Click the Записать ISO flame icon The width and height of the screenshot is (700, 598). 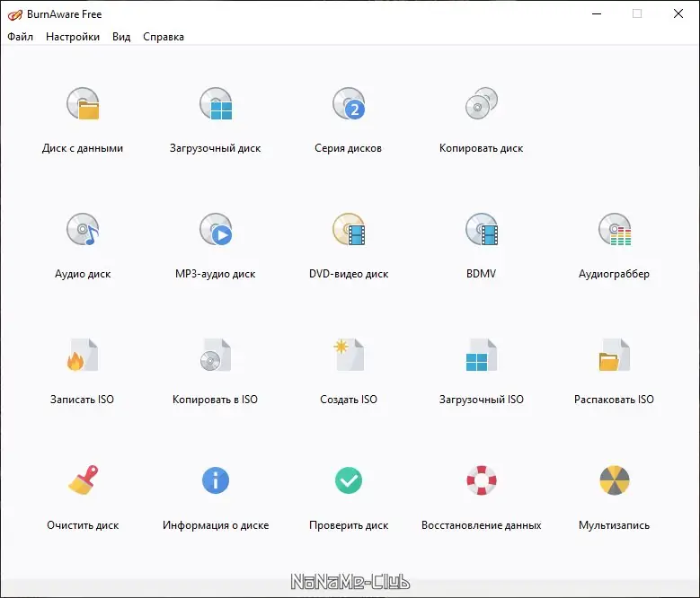click(83, 355)
